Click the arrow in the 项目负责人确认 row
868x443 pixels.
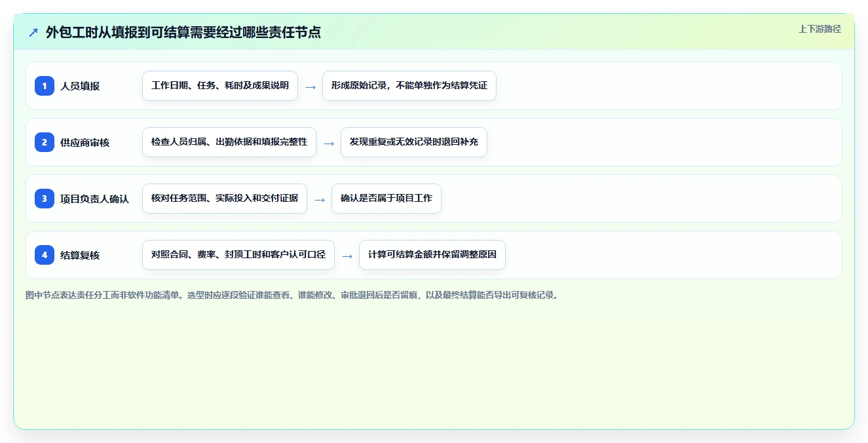320,199
